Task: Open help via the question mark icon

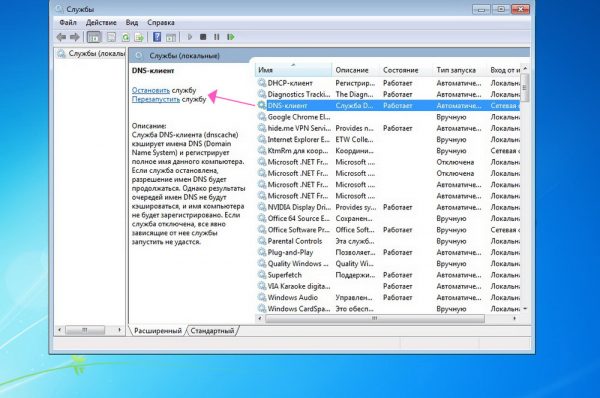Action: coord(157,37)
